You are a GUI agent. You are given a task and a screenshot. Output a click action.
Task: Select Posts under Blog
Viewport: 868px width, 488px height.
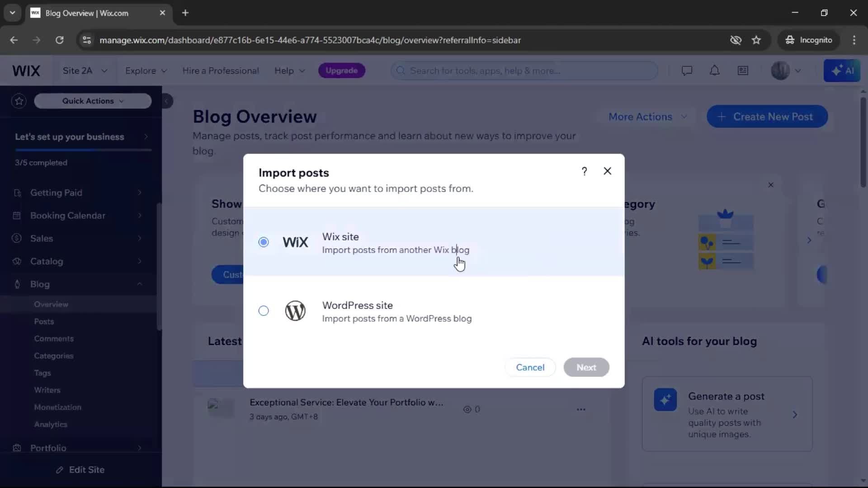pos(44,322)
